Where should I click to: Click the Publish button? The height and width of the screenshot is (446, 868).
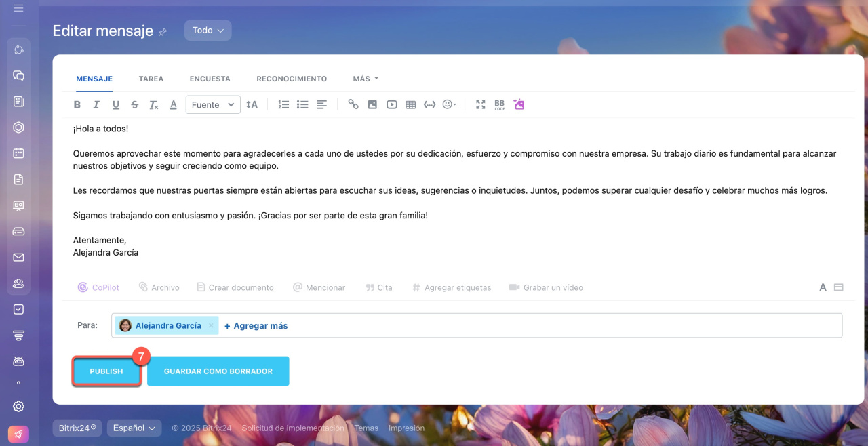tap(106, 371)
